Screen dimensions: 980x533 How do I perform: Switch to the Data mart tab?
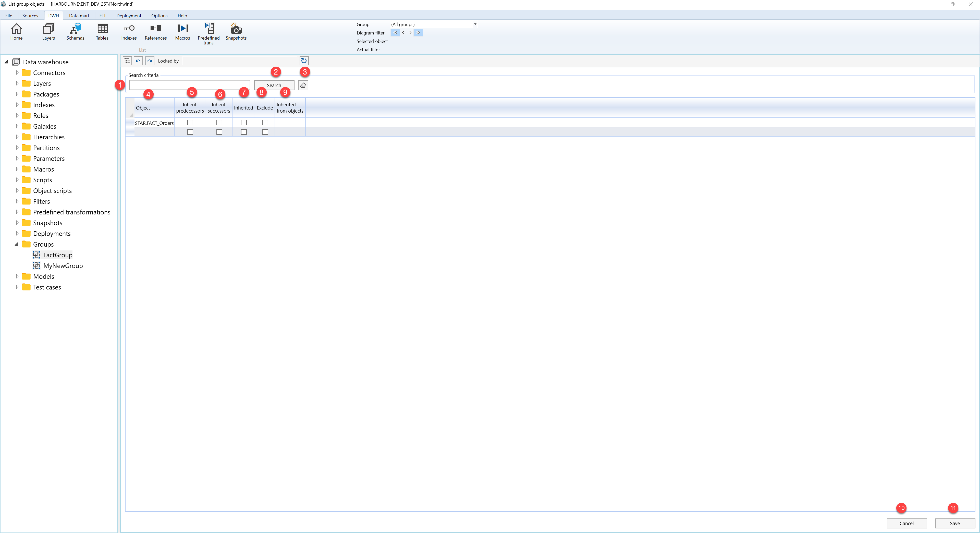pyautogui.click(x=79, y=16)
